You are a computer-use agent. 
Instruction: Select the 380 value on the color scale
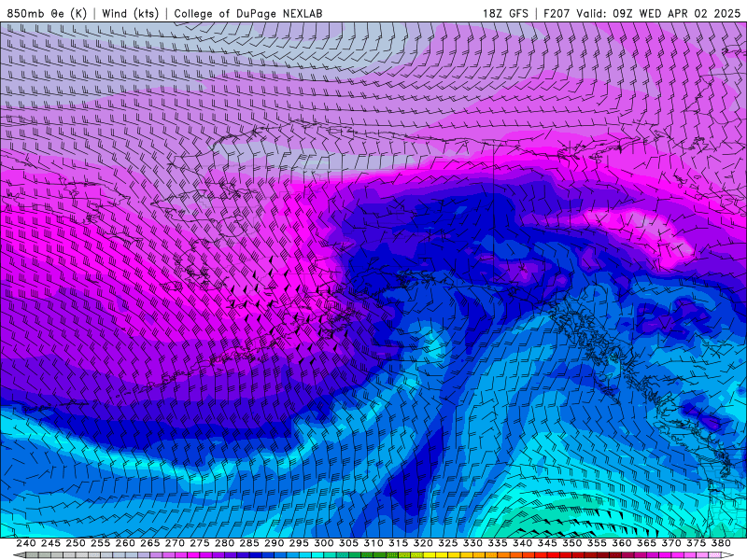720,543
